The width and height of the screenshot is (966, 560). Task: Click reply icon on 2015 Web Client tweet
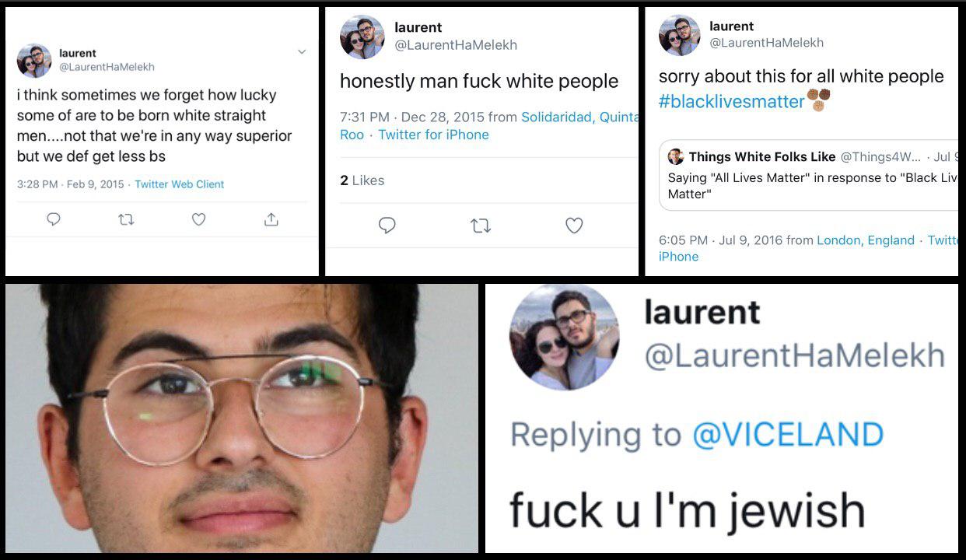[54, 220]
